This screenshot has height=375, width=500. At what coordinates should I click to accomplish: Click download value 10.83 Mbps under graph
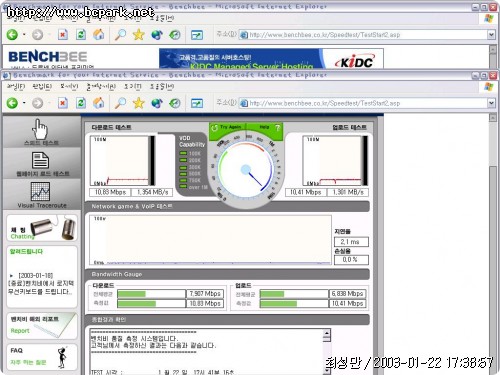110,192
